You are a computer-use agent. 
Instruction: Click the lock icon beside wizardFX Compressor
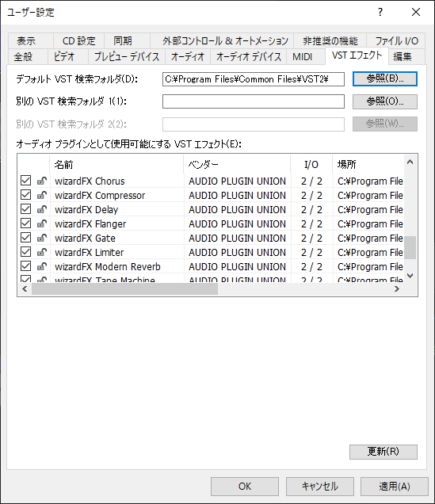42,195
